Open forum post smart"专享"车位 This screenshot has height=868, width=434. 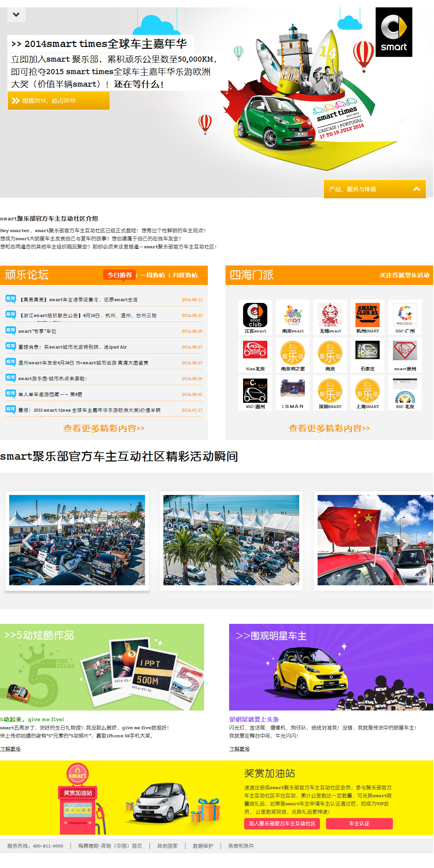coord(37,331)
